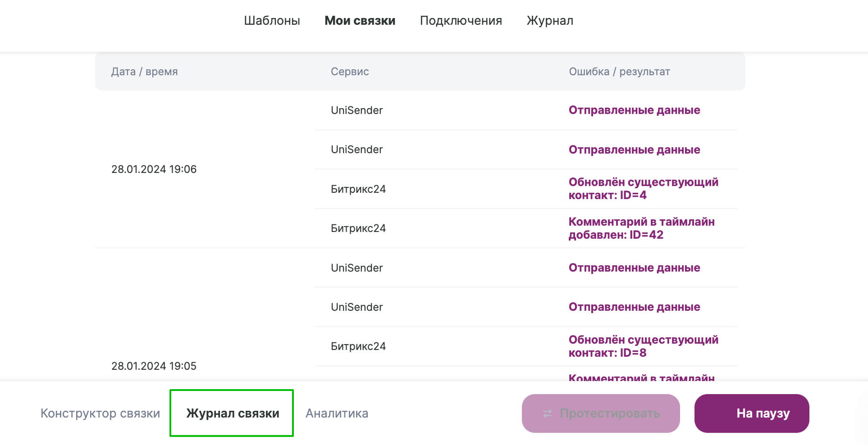This screenshot has height=445, width=868.
Task: Open the Подключения tab
Action: (461, 21)
